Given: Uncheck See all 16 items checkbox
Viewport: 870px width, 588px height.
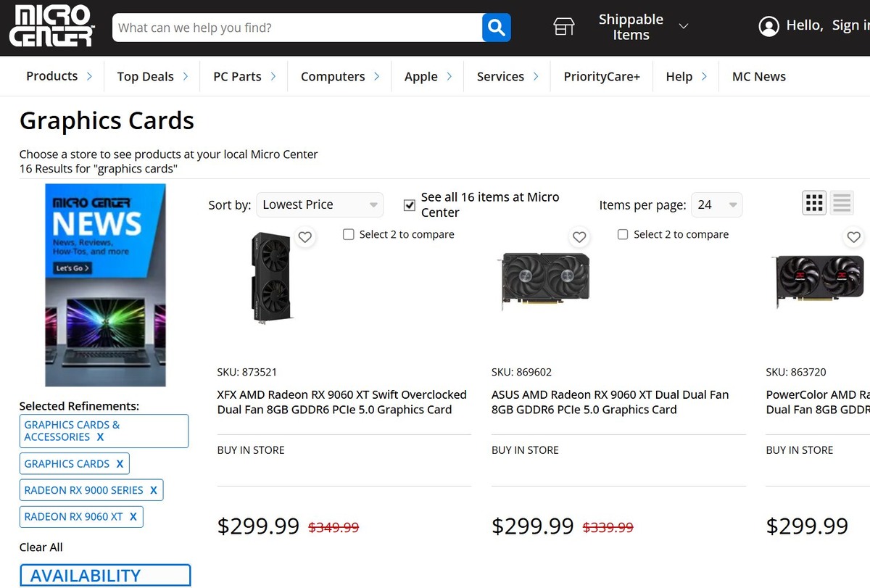Looking at the screenshot, I should (x=410, y=205).
